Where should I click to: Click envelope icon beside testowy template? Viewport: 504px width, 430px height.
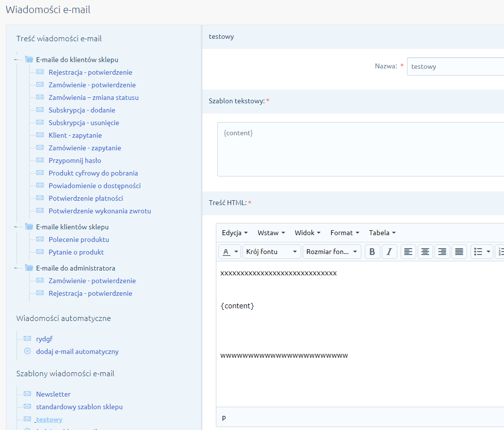coord(27,419)
